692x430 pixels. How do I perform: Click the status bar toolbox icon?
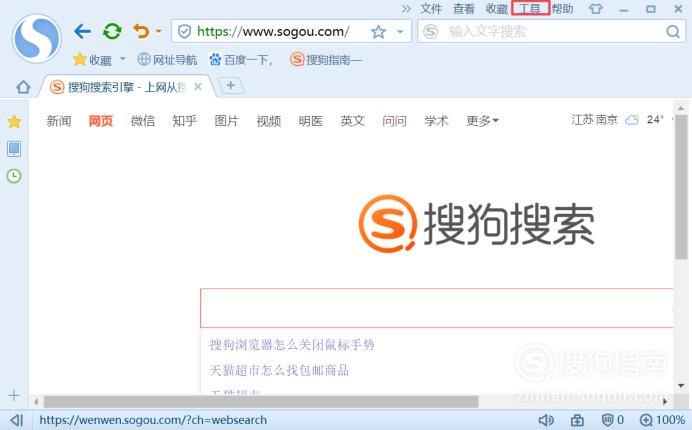point(577,420)
